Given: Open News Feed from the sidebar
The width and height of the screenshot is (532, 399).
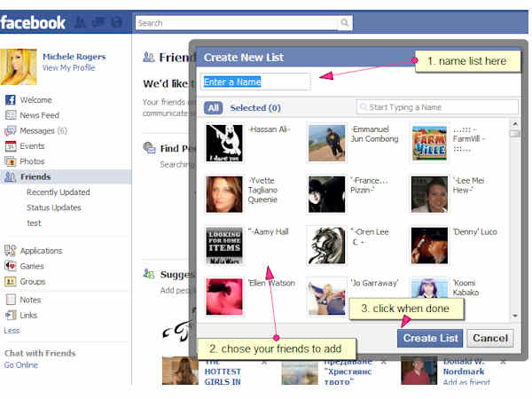Looking at the screenshot, I should [x=38, y=115].
